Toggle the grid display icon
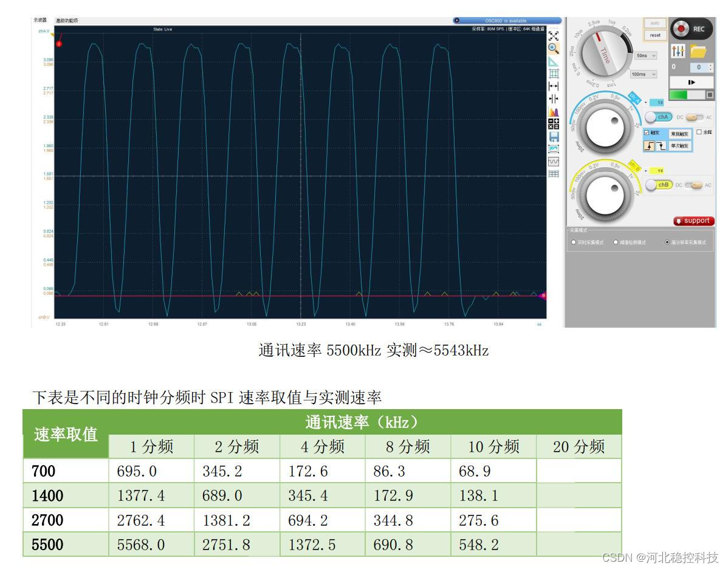Viewport: 728px width, 569px height. point(554,74)
